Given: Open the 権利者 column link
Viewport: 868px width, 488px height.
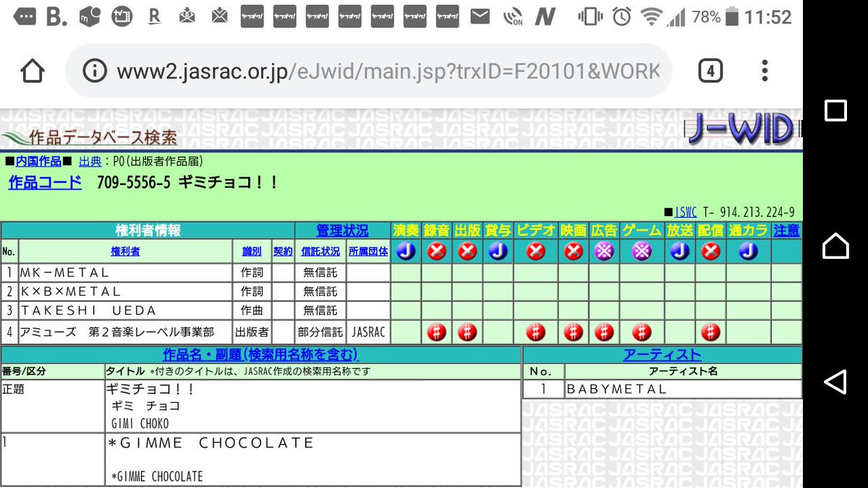Looking at the screenshot, I should point(125,251).
